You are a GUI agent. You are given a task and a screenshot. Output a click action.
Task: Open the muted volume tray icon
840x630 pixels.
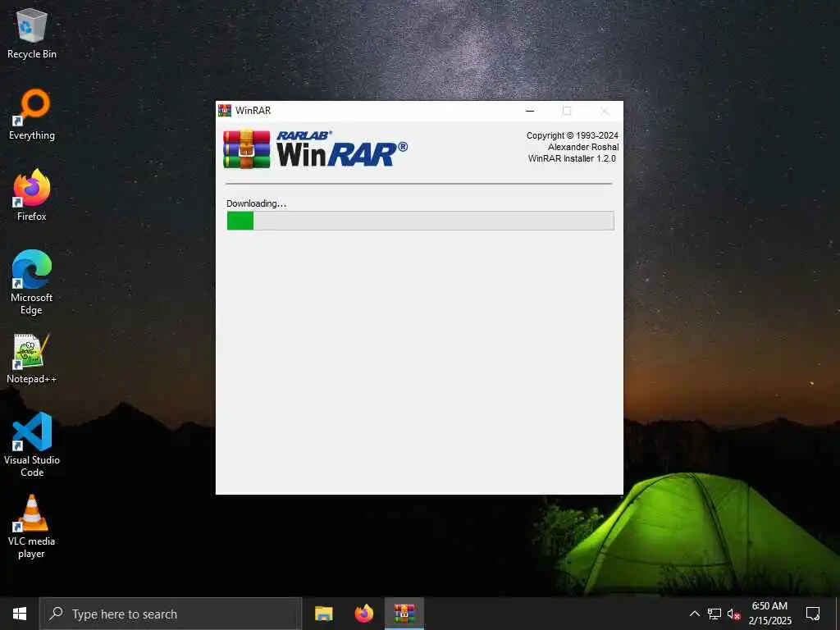pyautogui.click(x=734, y=614)
